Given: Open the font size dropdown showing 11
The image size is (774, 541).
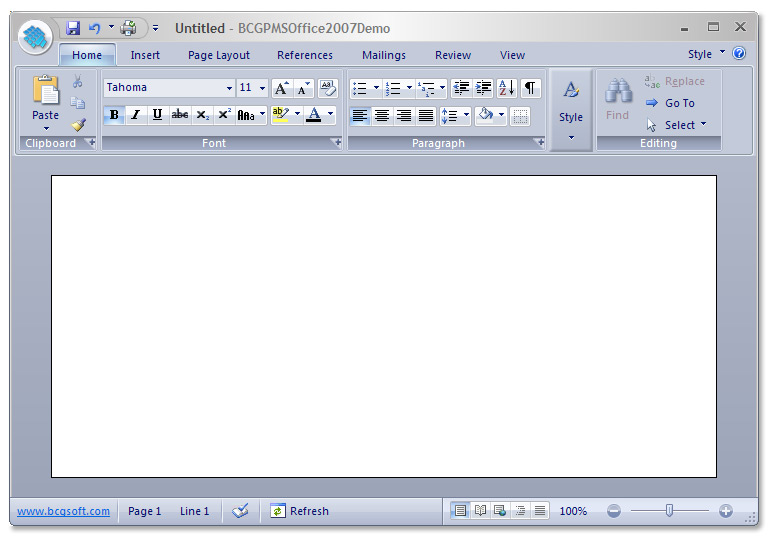Looking at the screenshot, I should pos(262,88).
